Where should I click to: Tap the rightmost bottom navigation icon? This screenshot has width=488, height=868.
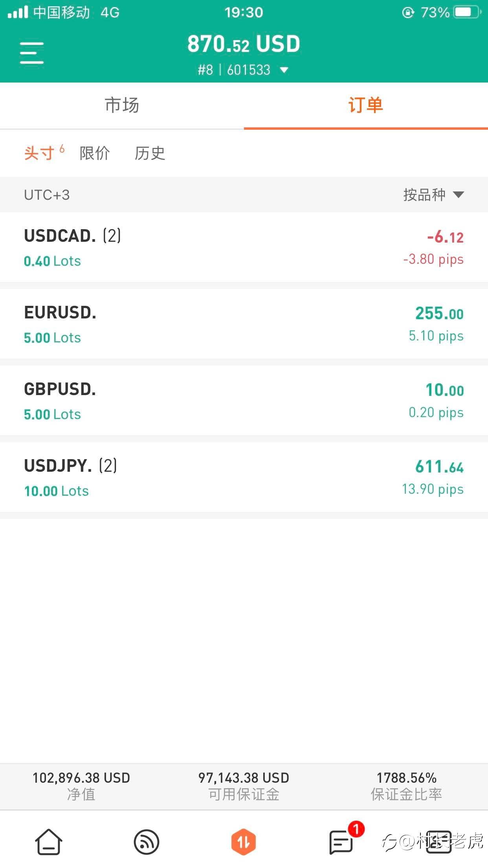click(438, 842)
